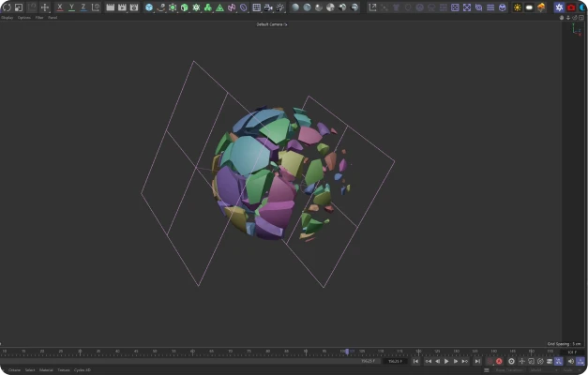The image size is (588, 375).
Task: Open the Volume builder green icon
Action: click(x=208, y=7)
